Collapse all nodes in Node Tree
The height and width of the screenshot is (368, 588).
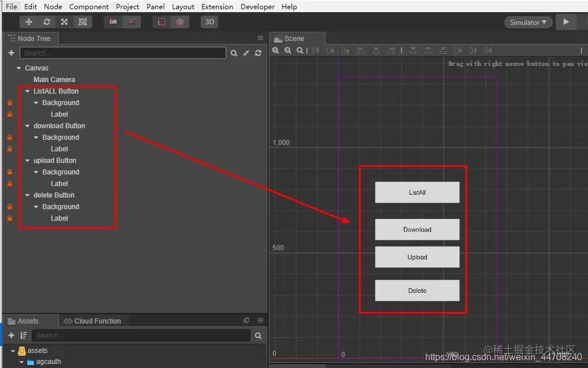point(246,53)
